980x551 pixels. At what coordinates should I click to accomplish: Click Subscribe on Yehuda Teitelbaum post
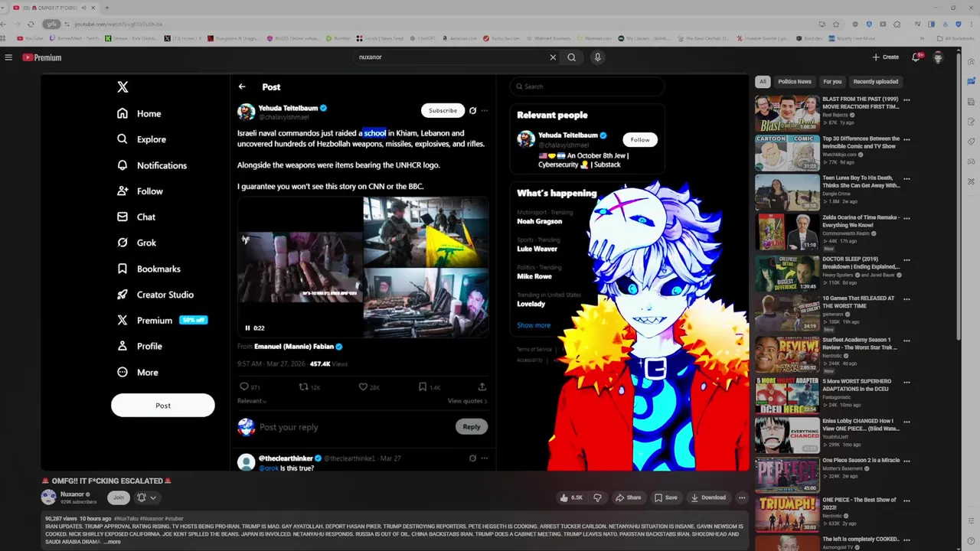(x=443, y=110)
